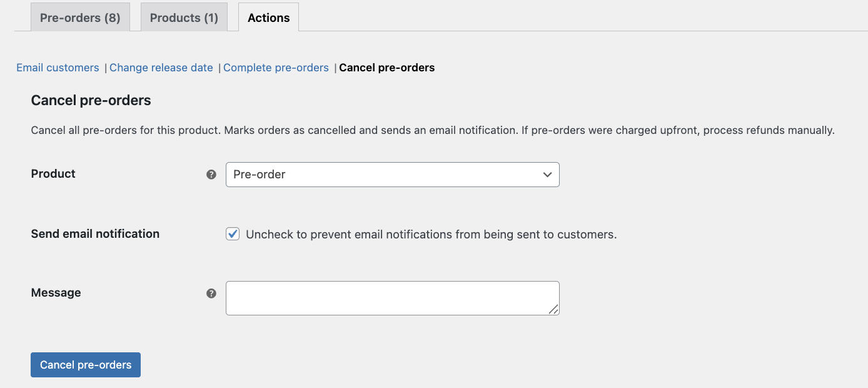Click the Product field label
The width and height of the screenshot is (868, 388).
[x=53, y=174]
